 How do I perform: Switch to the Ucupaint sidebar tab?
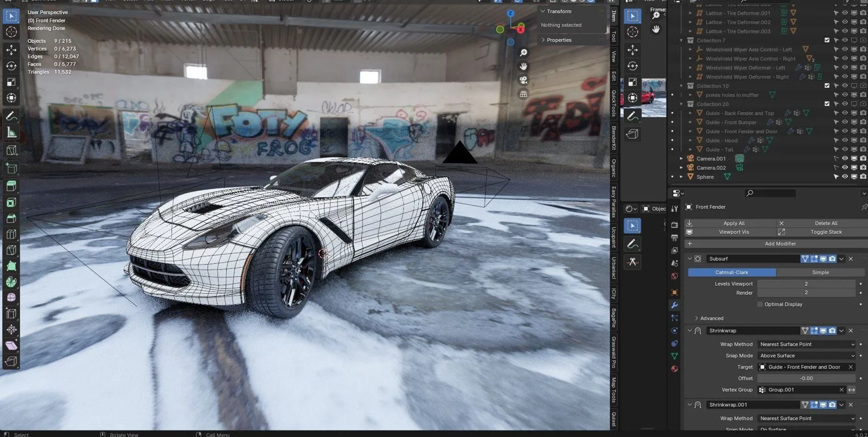pyautogui.click(x=614, y=237)
